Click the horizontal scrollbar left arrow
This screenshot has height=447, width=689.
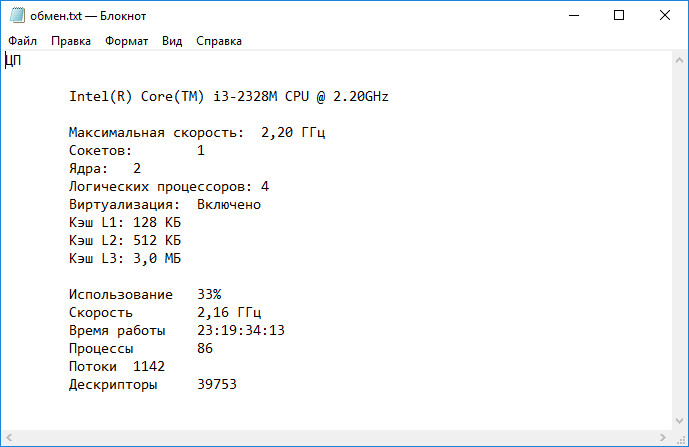(x=9, y=437)
